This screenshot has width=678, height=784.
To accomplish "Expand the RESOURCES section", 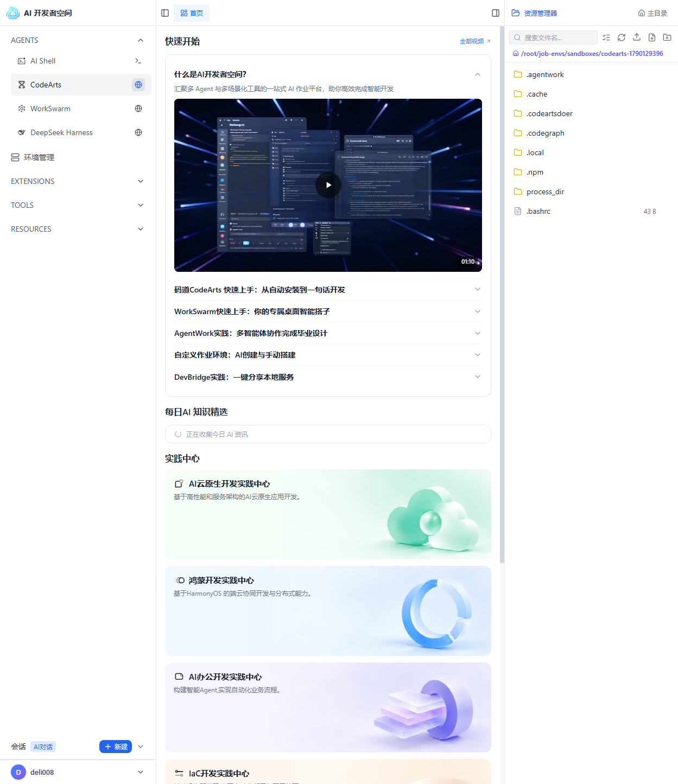I will pos(141,229).
